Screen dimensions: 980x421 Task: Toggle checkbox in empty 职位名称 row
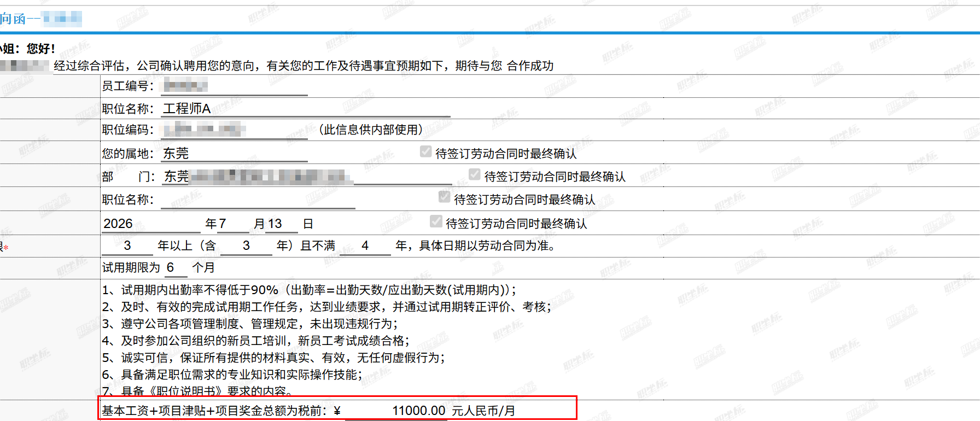click(x=445, y=197)
